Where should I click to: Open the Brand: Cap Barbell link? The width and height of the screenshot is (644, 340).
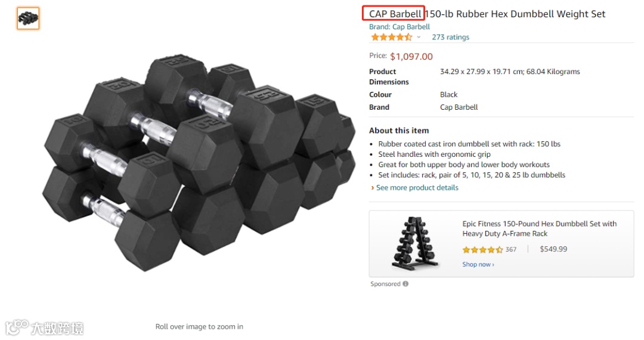[x=399, y=27]
